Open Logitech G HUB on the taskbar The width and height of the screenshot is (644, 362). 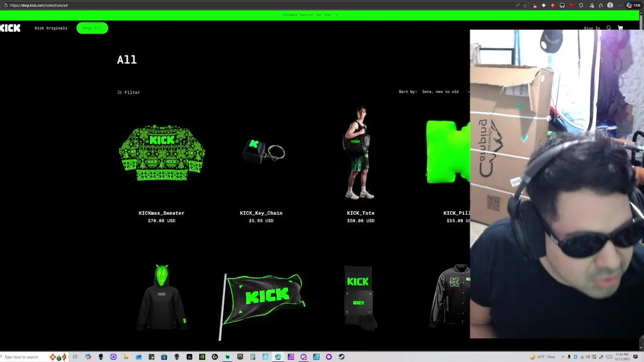pos(215,357)
